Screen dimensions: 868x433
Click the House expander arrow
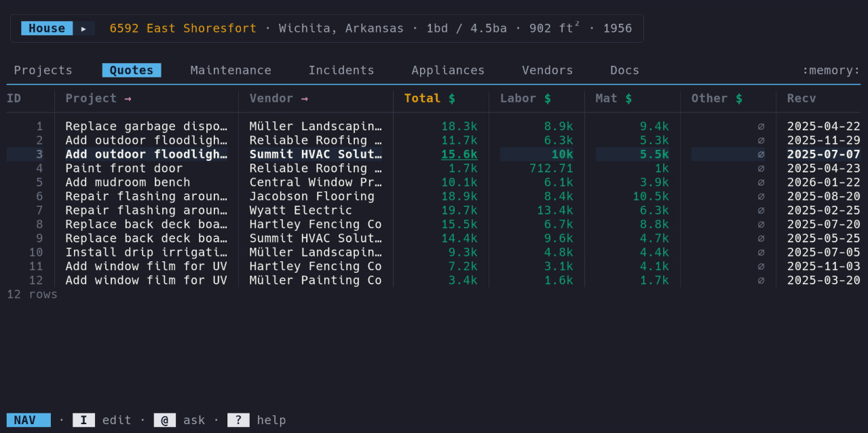(83, 29)
